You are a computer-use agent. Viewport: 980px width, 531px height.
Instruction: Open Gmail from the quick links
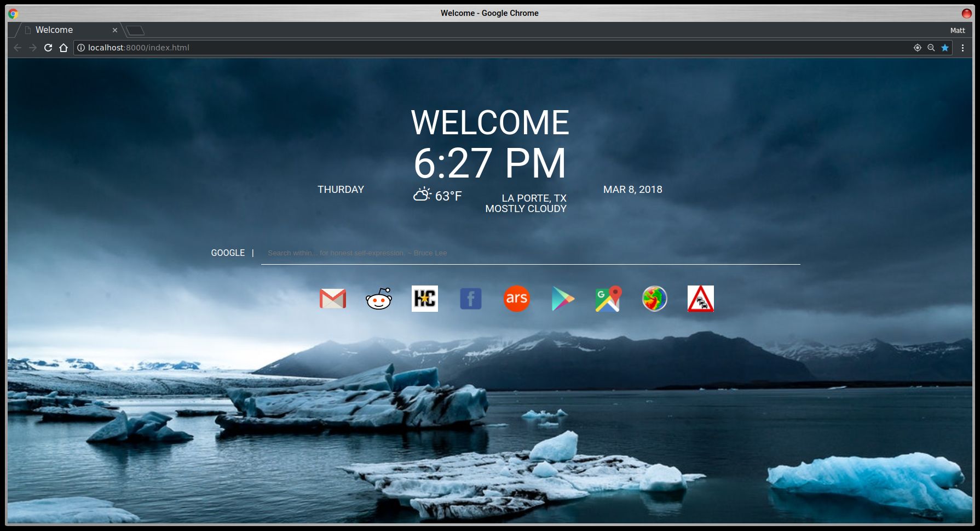pyautogui.click(x=332, y=299)
